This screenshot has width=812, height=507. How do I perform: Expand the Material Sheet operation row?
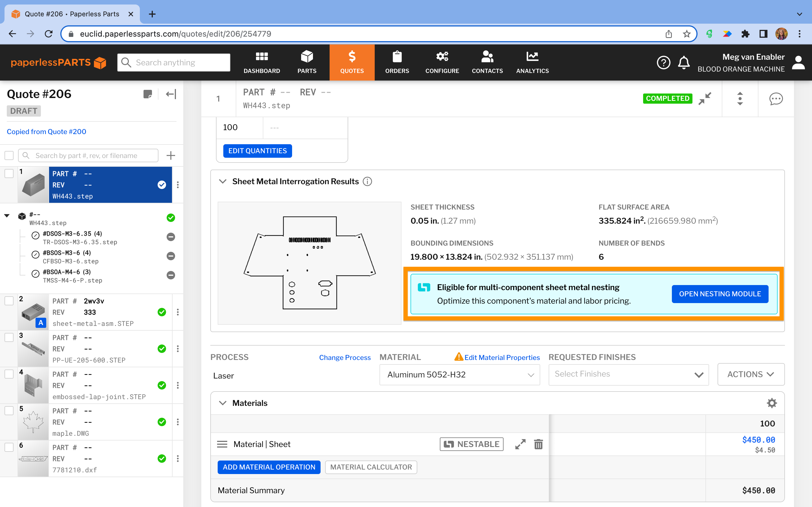(x=520, y=444)
